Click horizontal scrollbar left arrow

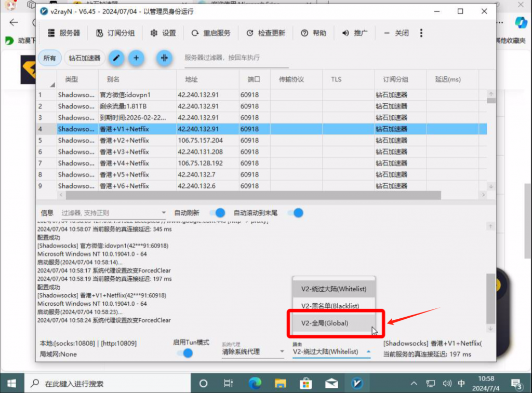61,195
